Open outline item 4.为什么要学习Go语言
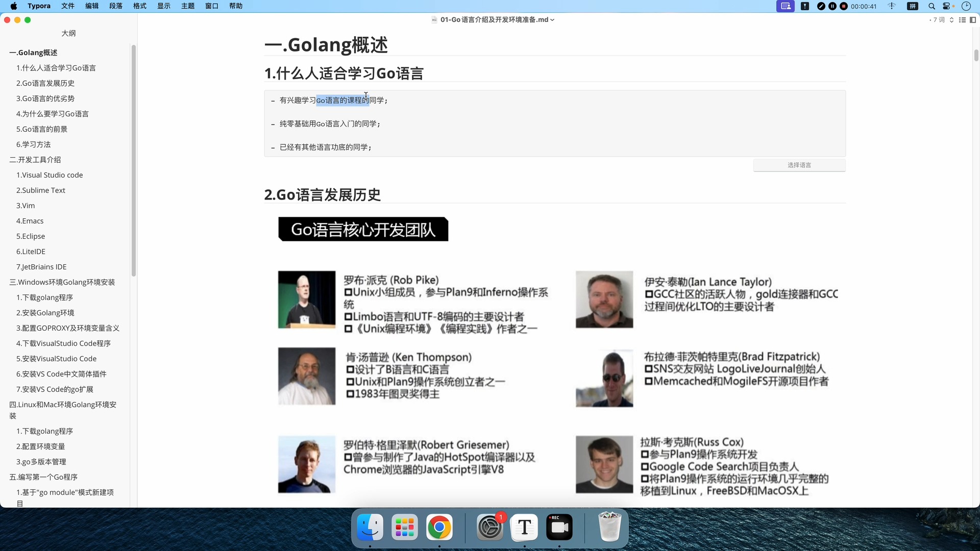Image resolution: width=980 pixels, height=551 pixels. point(53,114)
